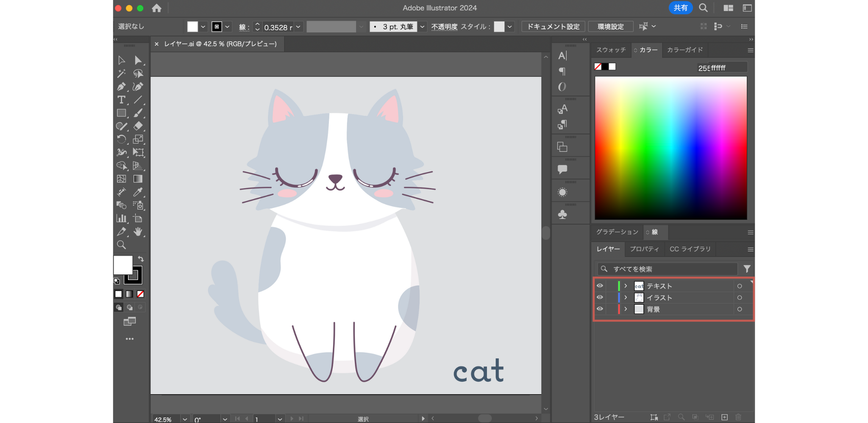Select the Rectangle tool

click(x=121, y=113)
